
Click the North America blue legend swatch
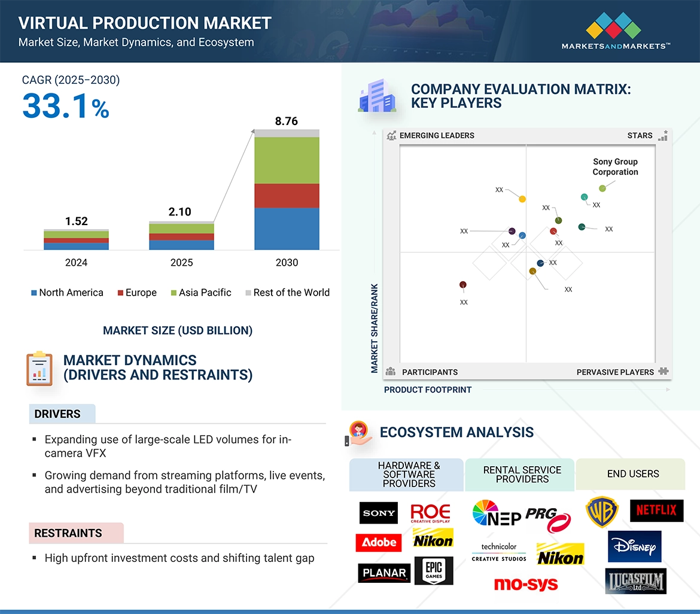tap(34, 293)
